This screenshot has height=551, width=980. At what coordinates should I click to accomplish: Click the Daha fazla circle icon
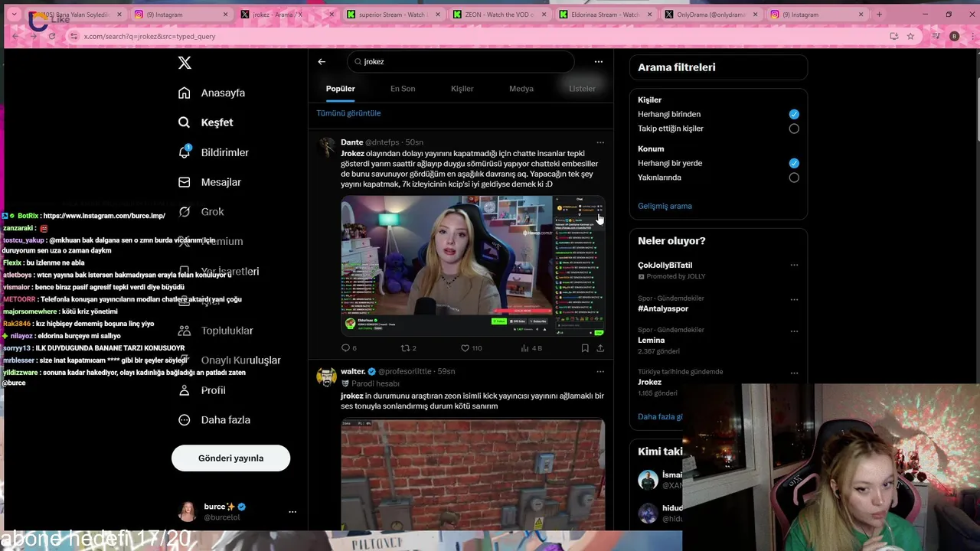pos(184,419)
